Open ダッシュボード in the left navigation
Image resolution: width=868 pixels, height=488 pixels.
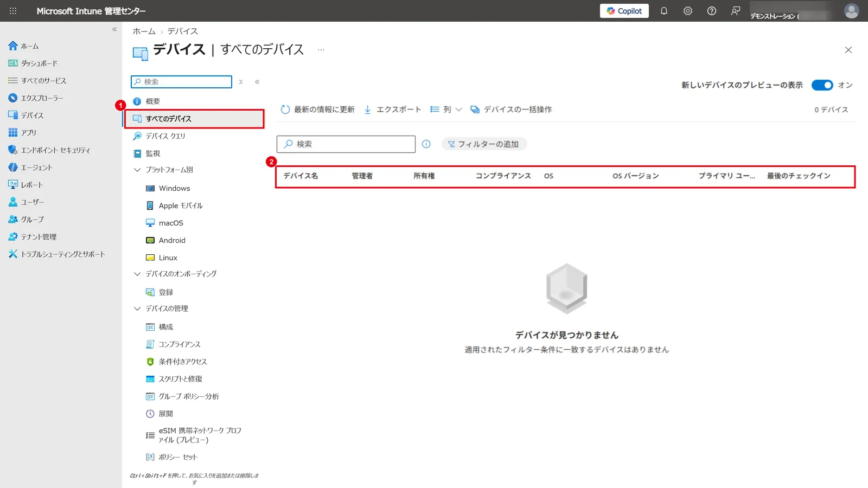click(x=33, y=63)
